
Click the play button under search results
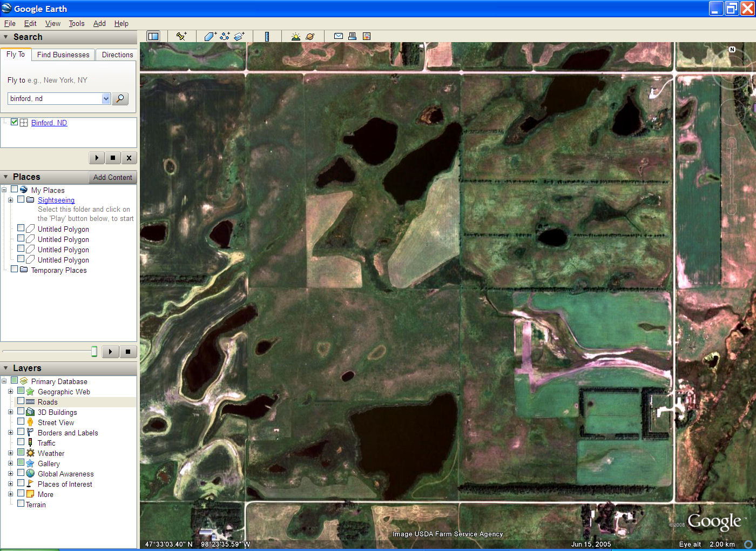(x=97, y=158)
